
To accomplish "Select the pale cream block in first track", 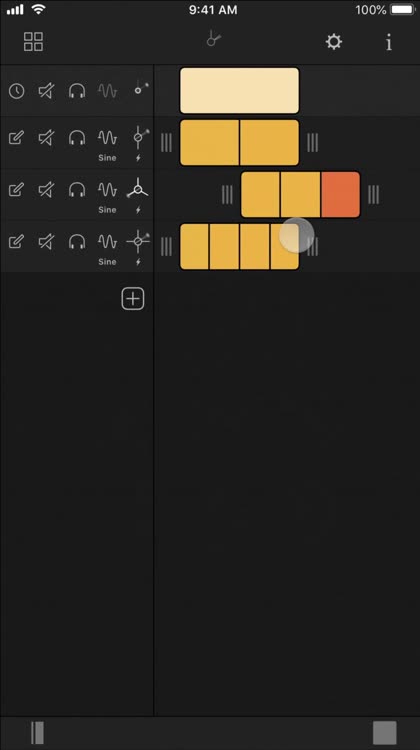I will [x=239, y=90].
